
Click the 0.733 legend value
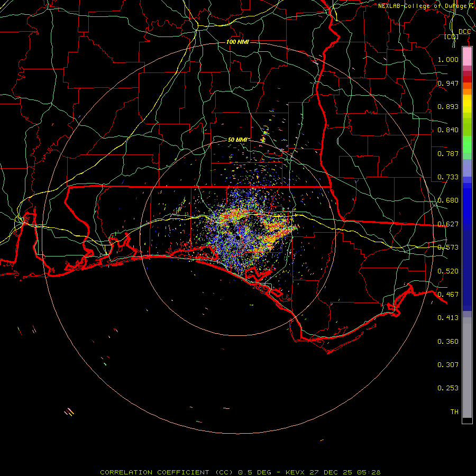[448, 177]
